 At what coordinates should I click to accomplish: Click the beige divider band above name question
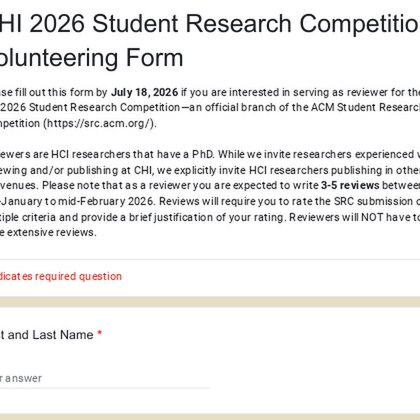(x=210, y=302)
